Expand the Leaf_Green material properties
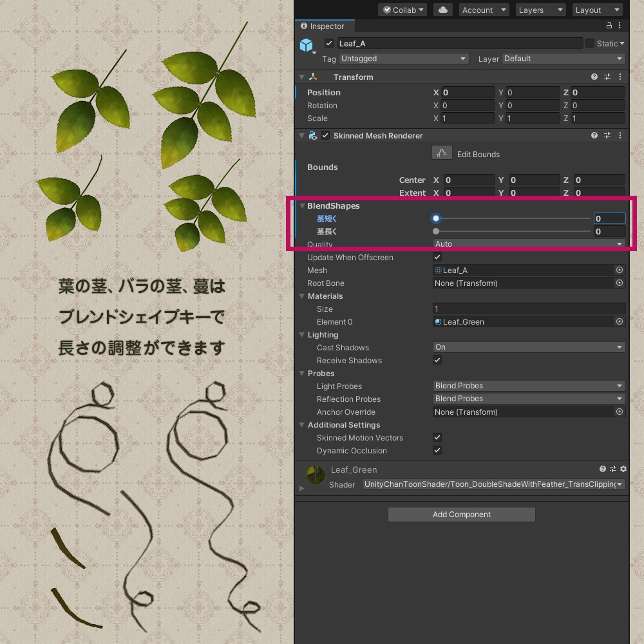 click(302, 488)
